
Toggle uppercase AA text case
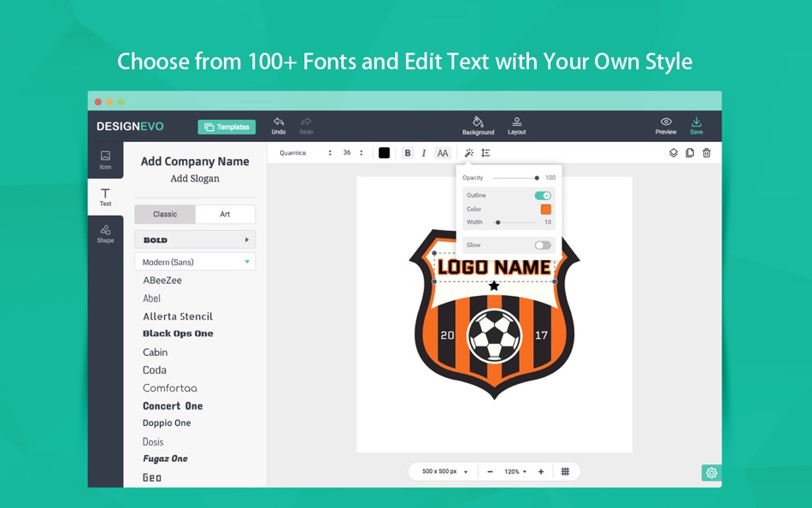[442, 153]
